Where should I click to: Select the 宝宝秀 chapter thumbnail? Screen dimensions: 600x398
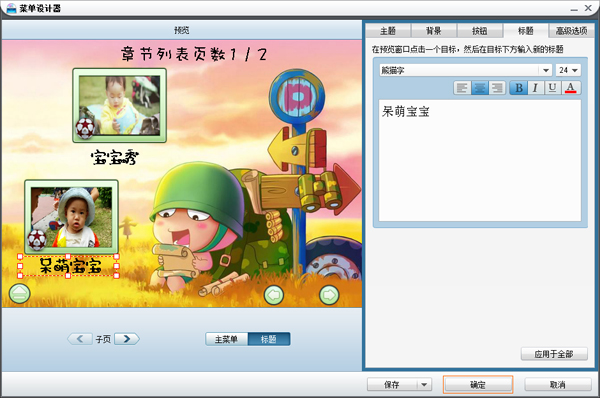(x=119, y=105)
